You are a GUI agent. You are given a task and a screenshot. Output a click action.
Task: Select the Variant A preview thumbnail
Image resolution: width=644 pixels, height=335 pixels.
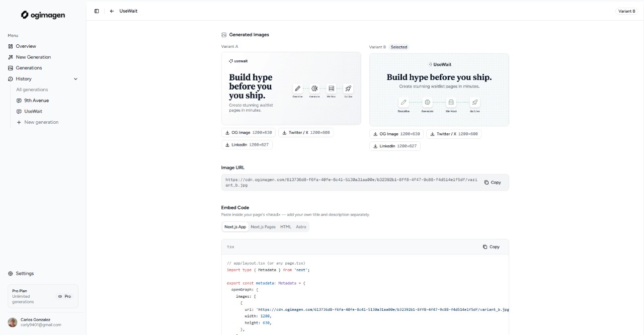pyautogui.click(x=291, y=89)
